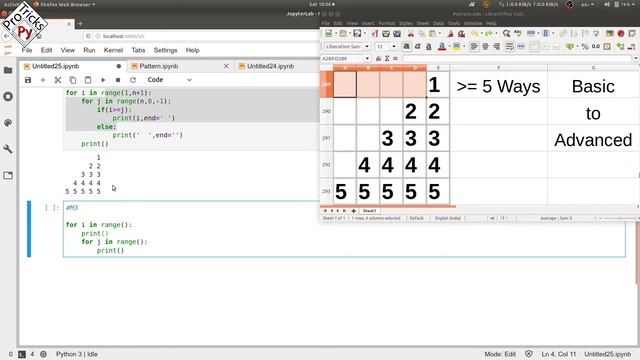Open the Code cell type dropdown

[169, 80]
